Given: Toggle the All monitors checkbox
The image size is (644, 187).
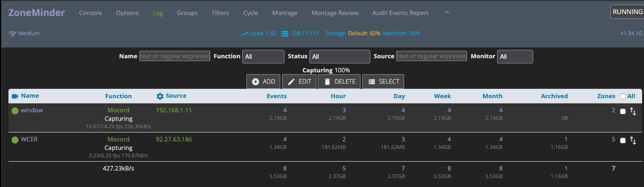Looking at the screenshot, I should tap(623, 96).
